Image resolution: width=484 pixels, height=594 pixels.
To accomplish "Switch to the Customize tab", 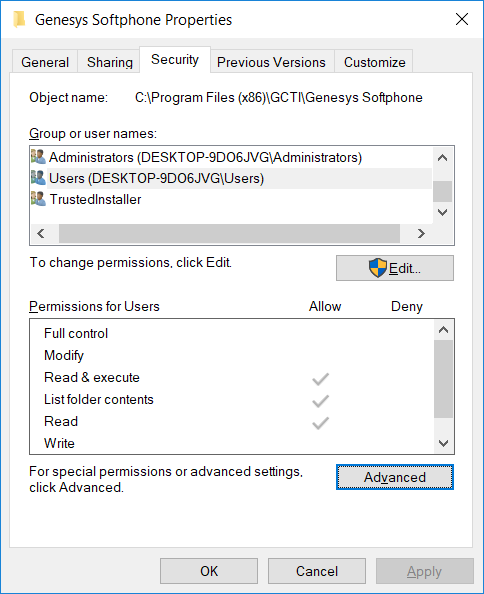I will (x=375, y=62).
